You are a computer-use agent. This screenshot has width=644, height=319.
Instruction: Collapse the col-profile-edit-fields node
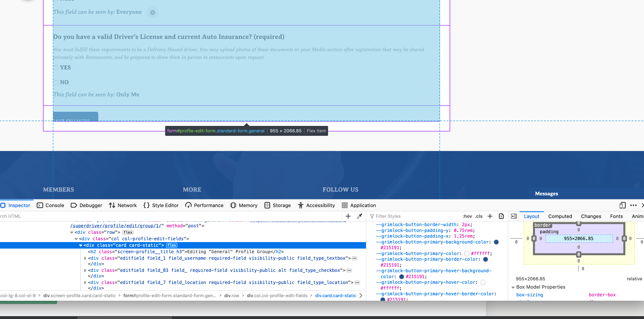(76, 239)
